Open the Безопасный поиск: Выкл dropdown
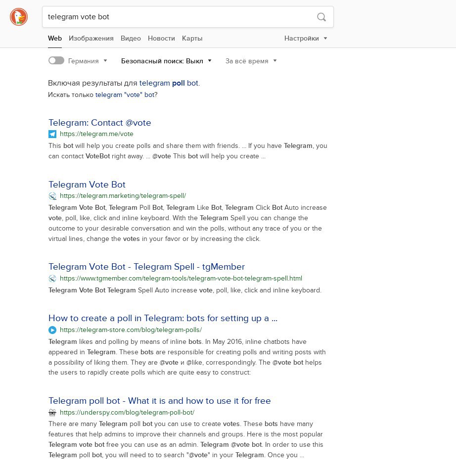The width and height of the screenshot is (456, 476). click(x=166, y=61)
